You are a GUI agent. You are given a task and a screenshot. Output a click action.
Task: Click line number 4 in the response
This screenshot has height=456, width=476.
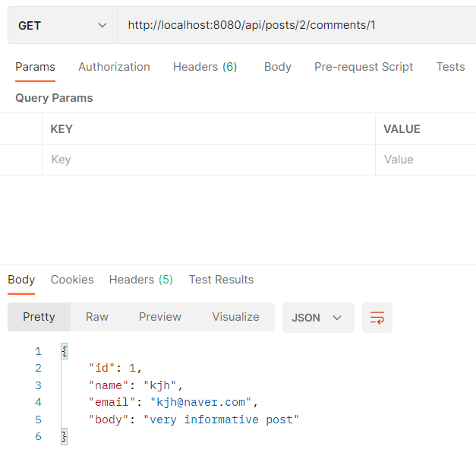click(x=38, y=403)
